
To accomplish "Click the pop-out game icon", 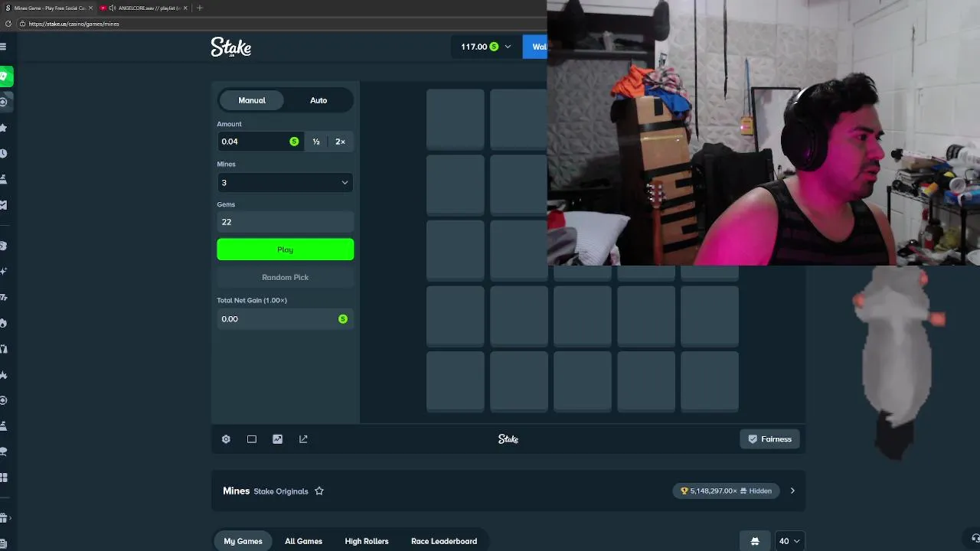I will (303, 439).
